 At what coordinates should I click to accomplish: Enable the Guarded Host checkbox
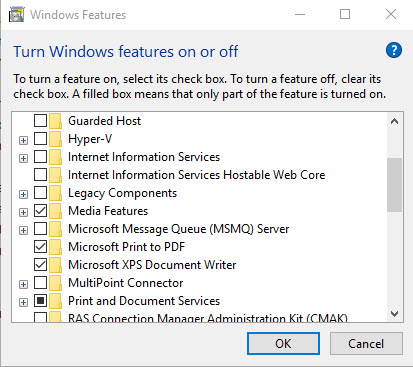(x=40, y=120)
